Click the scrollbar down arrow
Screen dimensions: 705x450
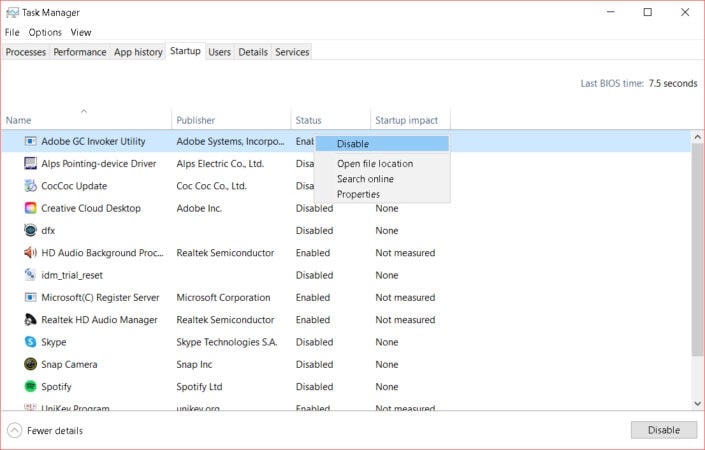click(697, 404)
